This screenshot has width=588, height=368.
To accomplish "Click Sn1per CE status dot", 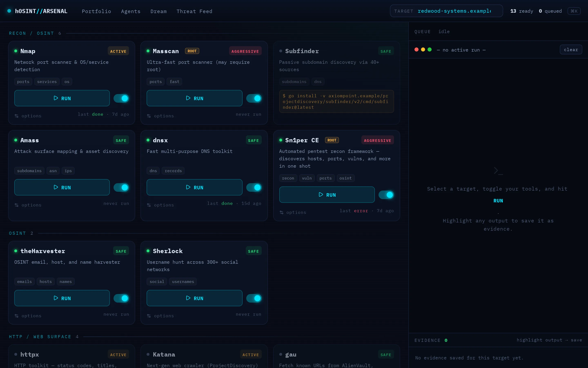I will pos(281,140).
